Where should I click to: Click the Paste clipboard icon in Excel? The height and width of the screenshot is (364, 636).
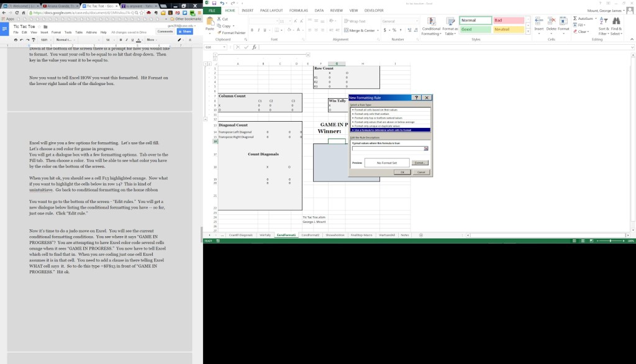(209, 22)
